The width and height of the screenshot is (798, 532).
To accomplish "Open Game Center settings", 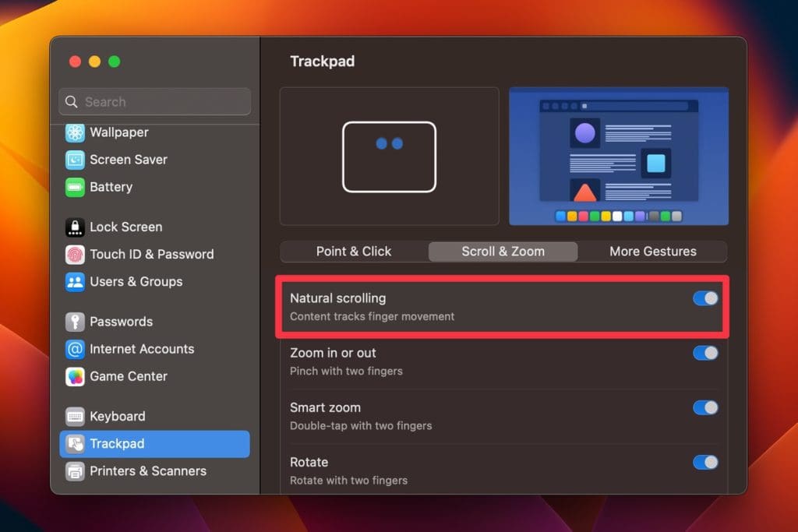I will [x=155, y=376].
